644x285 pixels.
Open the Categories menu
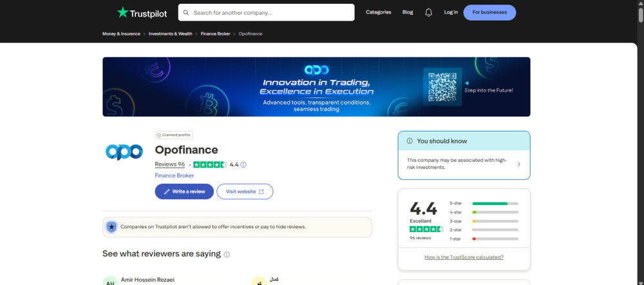(x=378, y=12)
